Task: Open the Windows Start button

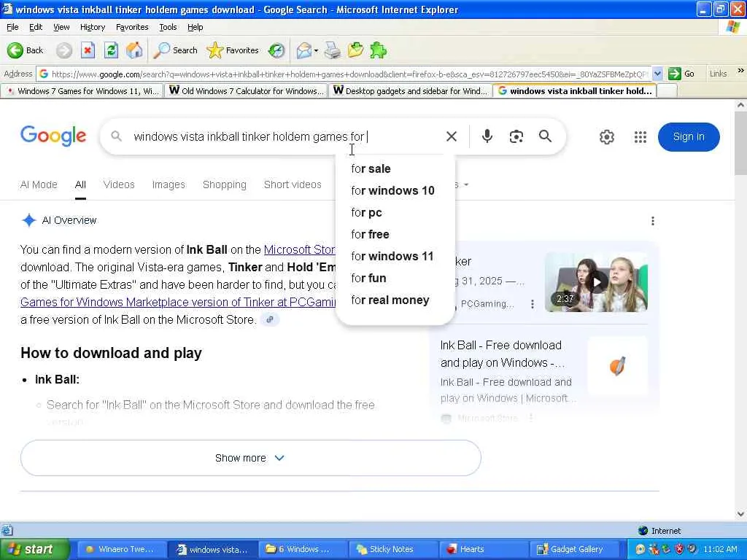Action: pos(35,549)
